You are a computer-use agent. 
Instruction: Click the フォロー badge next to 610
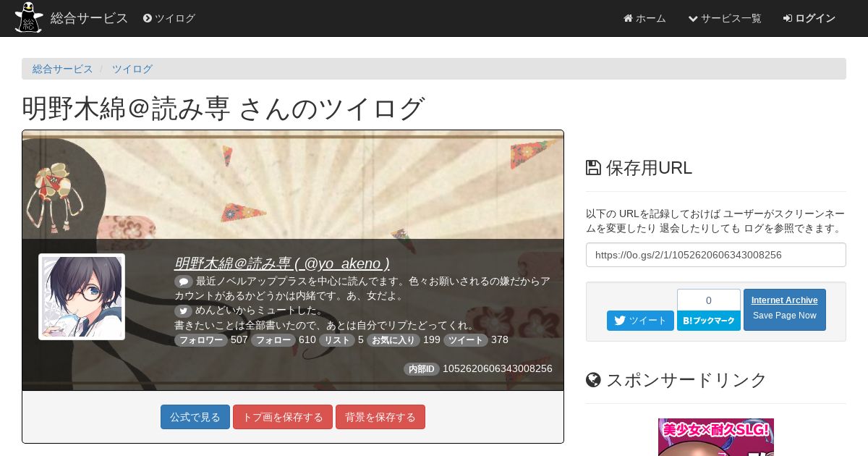[273, 340]
